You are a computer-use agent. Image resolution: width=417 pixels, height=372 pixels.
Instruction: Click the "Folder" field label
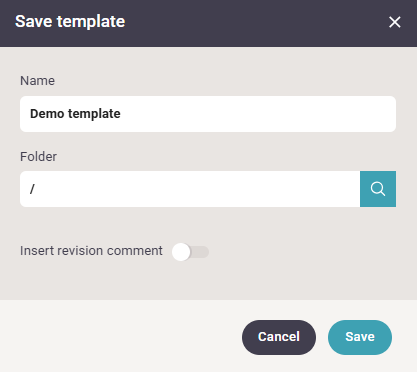coord(38,157)
